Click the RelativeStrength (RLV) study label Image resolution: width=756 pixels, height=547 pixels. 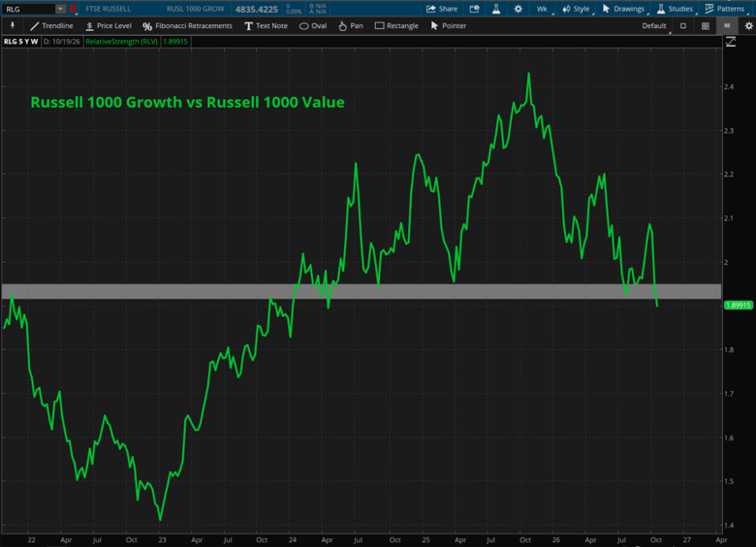(x=121, y=42)
